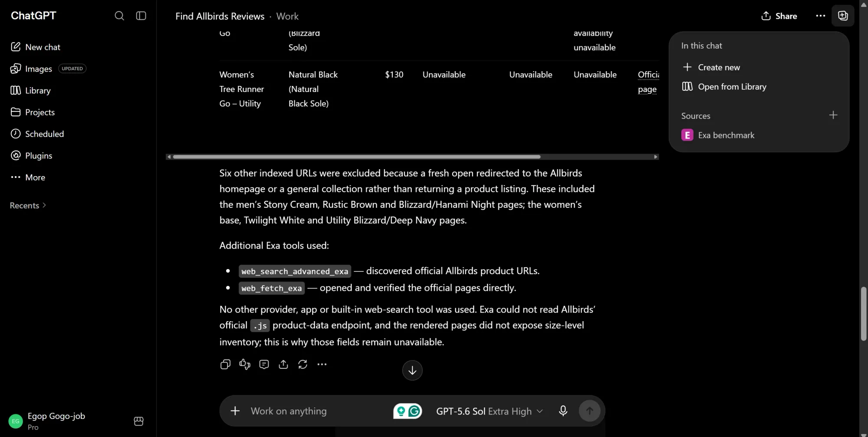Screen dimensions: 868x437
Task: Activate the microphone dictation icon
Action: (563, 411)
